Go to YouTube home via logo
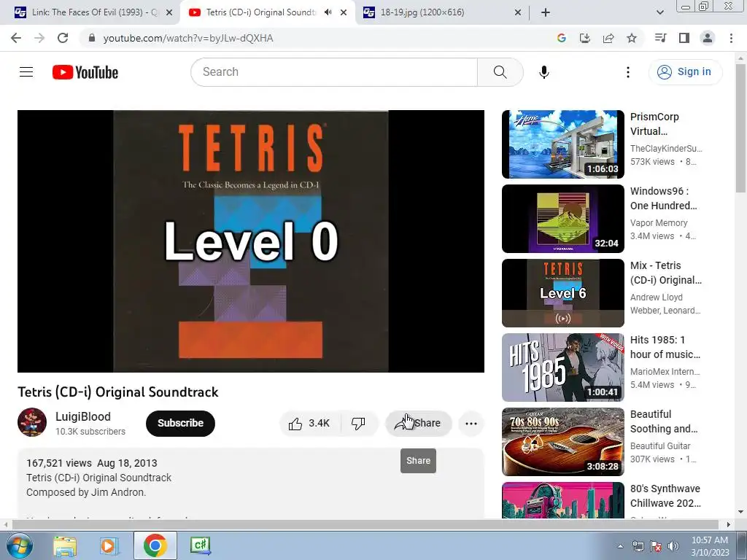Viewport: 747px width, 560px height. click(x=85, y=72)
